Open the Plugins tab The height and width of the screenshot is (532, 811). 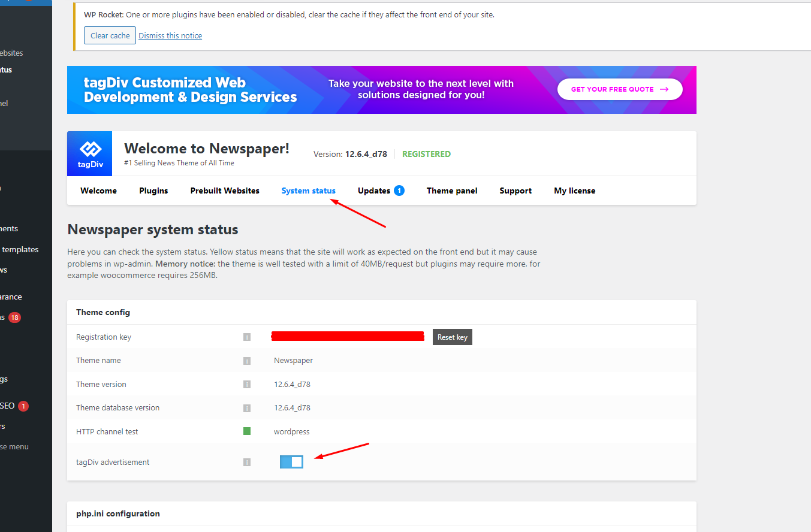pyautogui.click(x=153, y=191)
